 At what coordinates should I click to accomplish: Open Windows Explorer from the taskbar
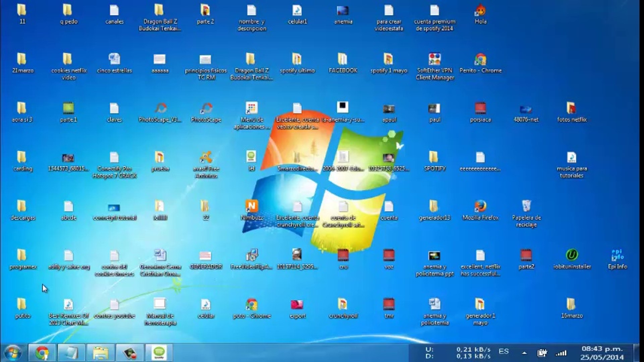coord(101,353)
